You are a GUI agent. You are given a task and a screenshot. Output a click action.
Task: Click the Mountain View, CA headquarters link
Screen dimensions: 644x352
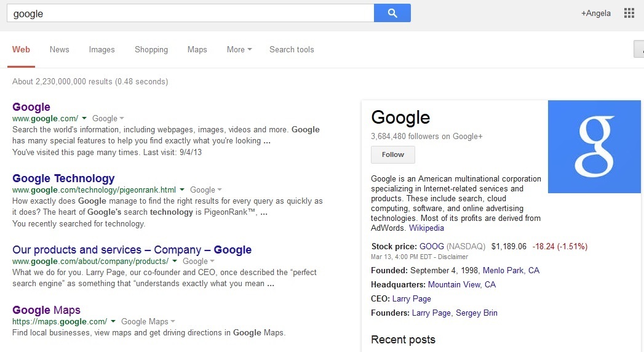point(462,284)
